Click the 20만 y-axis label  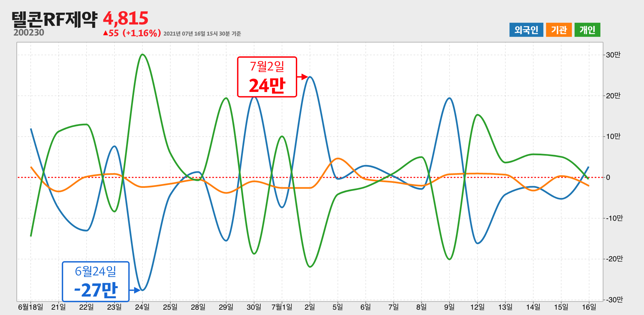click(x=613, y=96)
